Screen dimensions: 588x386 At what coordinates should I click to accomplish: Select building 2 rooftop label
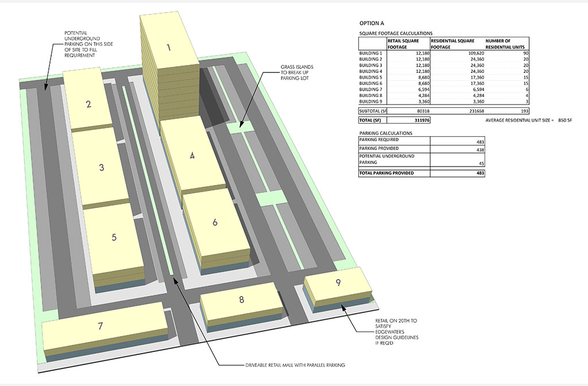tap(88, 104)
